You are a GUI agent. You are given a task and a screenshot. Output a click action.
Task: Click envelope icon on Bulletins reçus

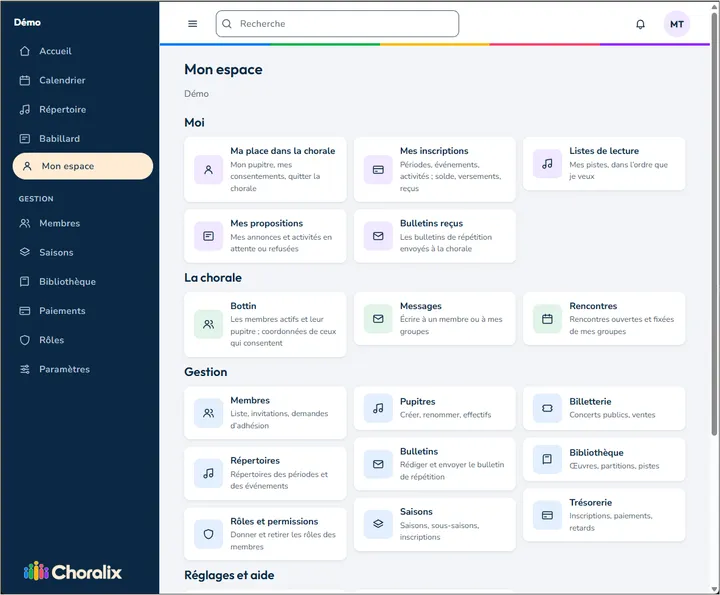(x=378, y=236)
